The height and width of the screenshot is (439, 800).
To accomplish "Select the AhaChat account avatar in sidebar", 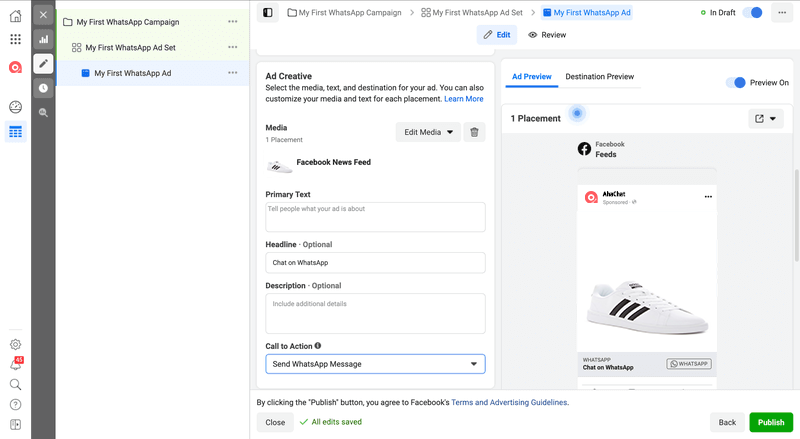I will tap(15, 67).
